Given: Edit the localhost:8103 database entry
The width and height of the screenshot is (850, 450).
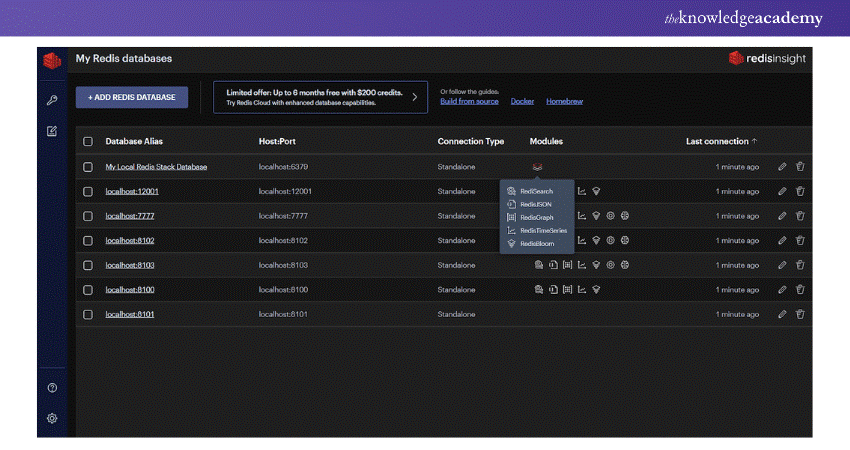Looking at the screenshot, I should 782,265.
